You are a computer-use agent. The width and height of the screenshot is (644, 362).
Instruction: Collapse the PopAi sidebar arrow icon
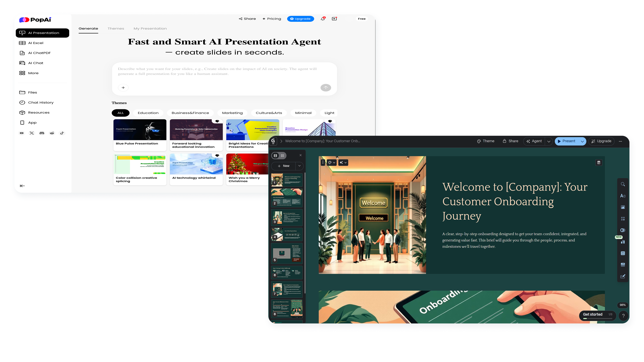22,186
